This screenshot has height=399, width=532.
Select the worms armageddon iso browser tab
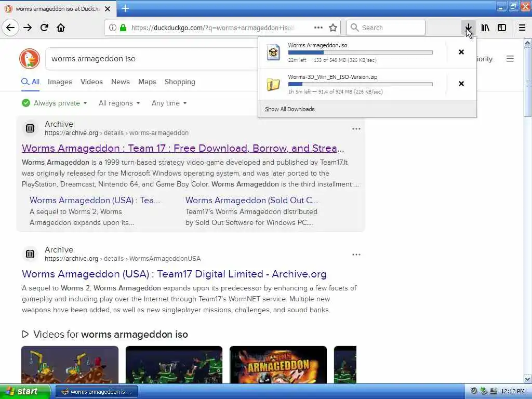(58, 9)
